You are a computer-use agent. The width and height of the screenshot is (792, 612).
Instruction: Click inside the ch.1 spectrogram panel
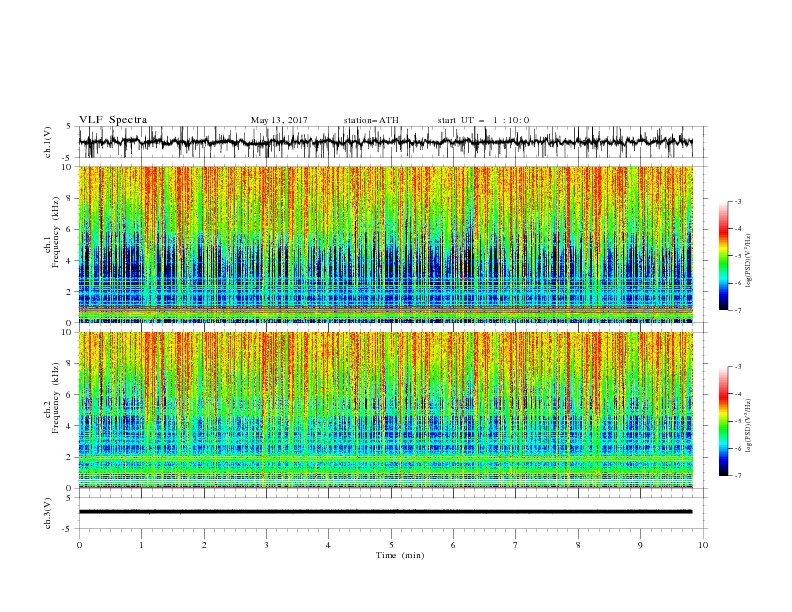386,244
